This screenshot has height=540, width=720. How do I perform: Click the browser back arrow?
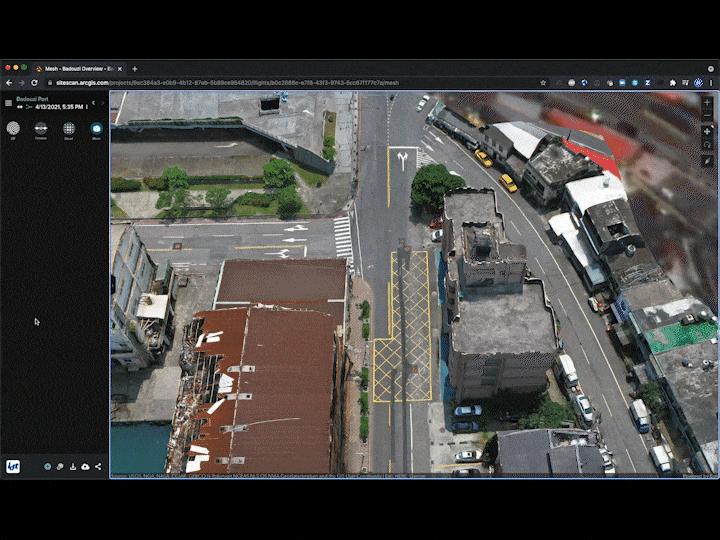coord(8,83)
